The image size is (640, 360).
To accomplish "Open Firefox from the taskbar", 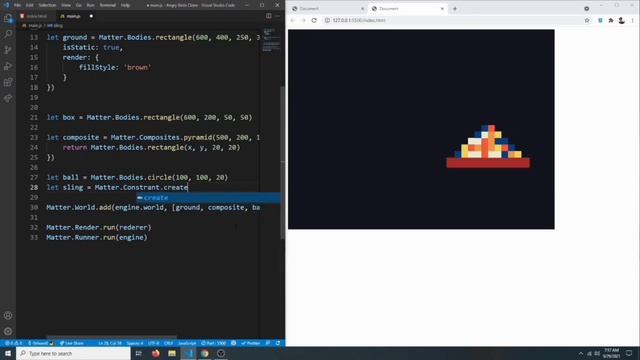I will pos(156,353).
